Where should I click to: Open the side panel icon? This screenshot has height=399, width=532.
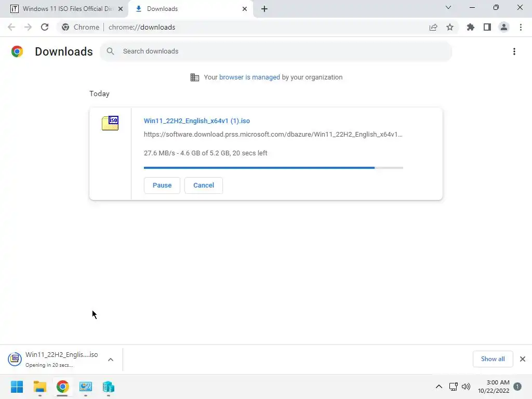click(x=487, y=27)
